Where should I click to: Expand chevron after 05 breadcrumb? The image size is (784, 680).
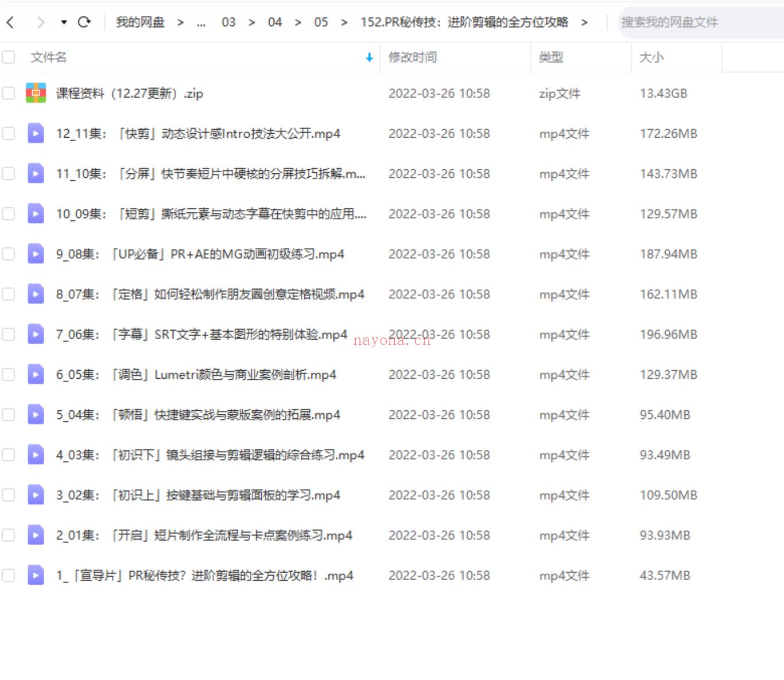tap(344, 22)
